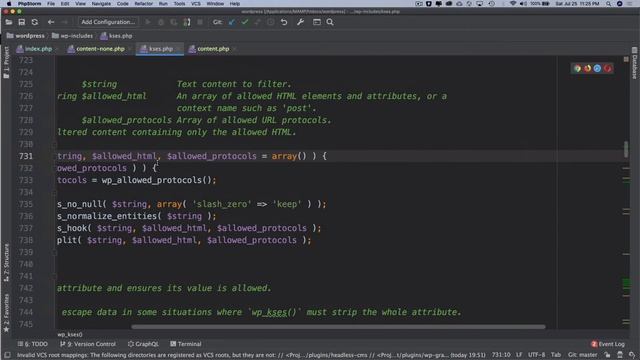Open the LF line separator selector
This screenshot has height=360, width=640.
click(519, 355)
